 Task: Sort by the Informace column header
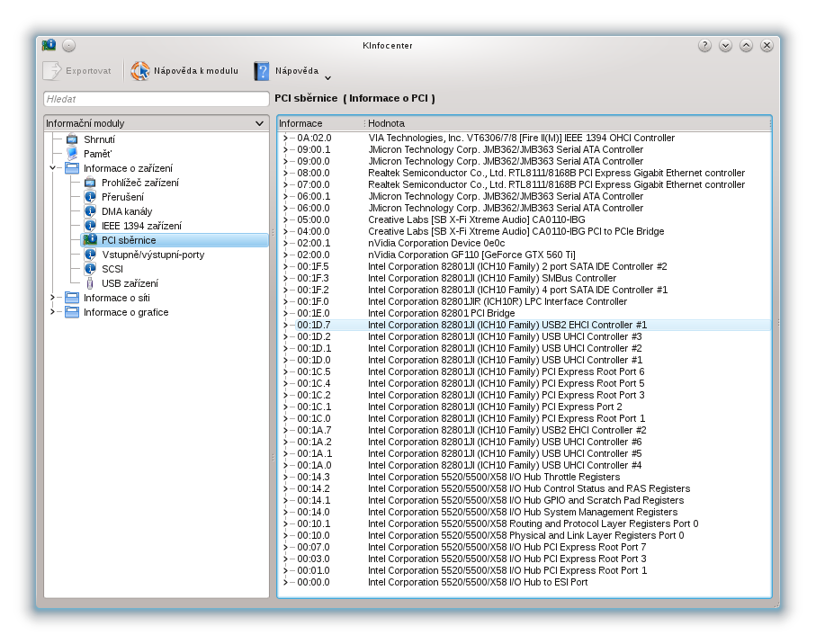point(320,123)
